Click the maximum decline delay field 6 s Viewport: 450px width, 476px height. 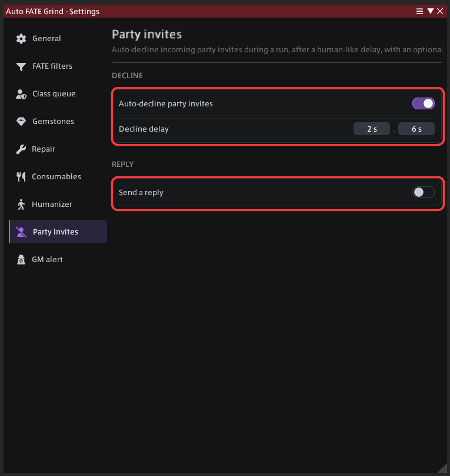(416, 129)
